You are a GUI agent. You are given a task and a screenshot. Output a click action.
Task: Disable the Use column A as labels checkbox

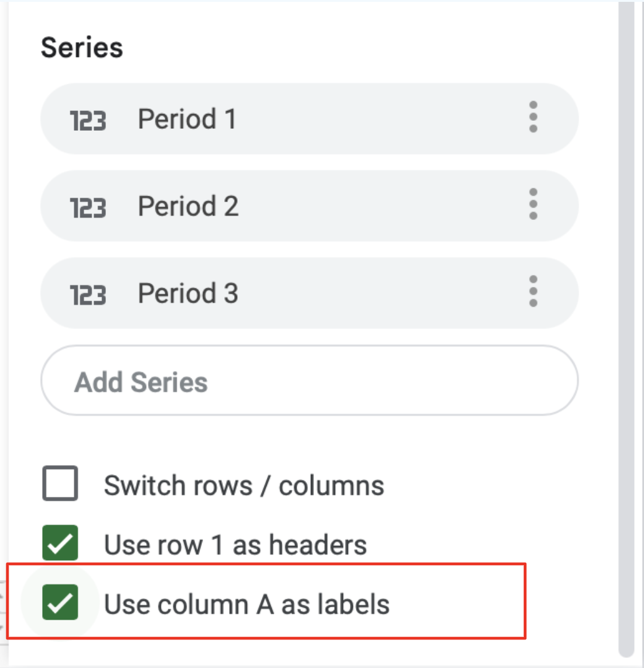point(60,602)
